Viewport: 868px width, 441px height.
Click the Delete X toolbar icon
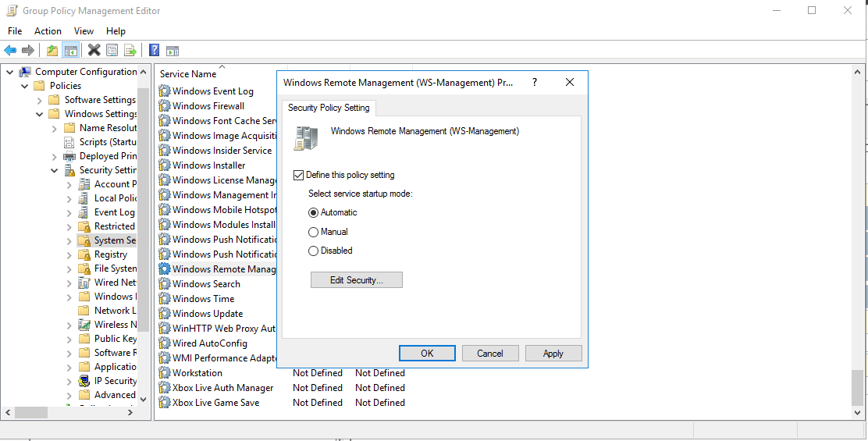tap(94, 51)
